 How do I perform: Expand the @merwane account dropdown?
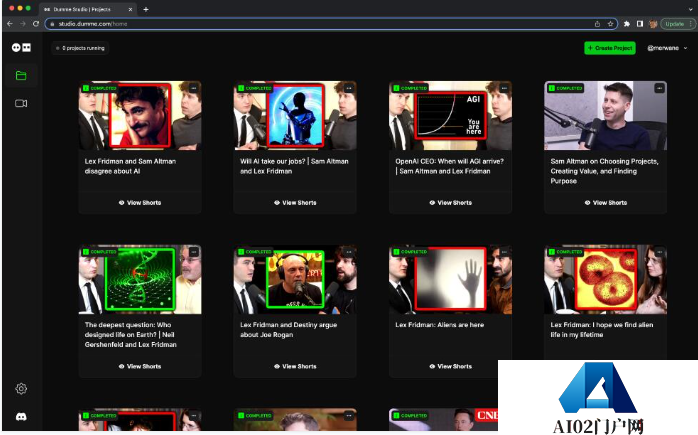(667, 48)
